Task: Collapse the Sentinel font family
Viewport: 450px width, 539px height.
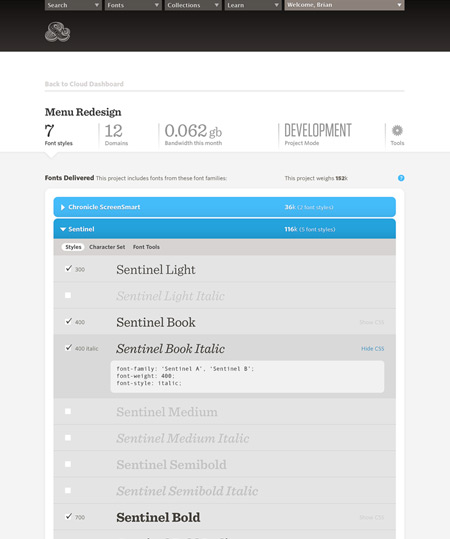Action: (224, 229)
